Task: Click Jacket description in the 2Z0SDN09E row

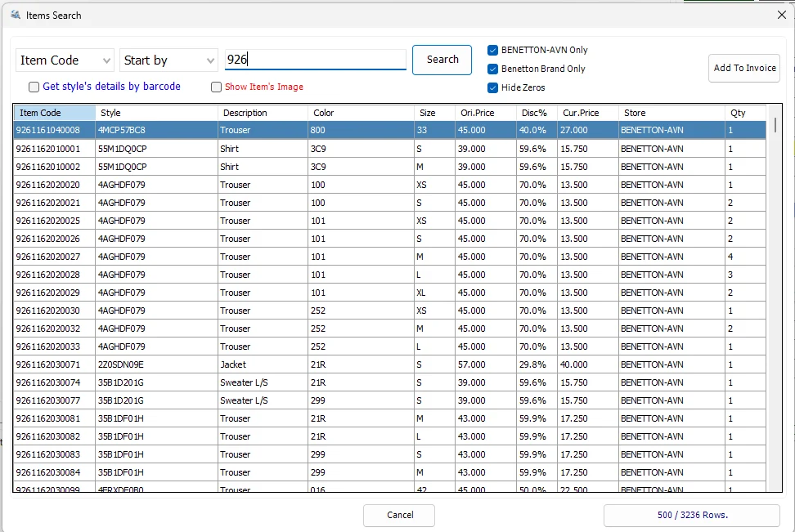Action: point(263,364)
